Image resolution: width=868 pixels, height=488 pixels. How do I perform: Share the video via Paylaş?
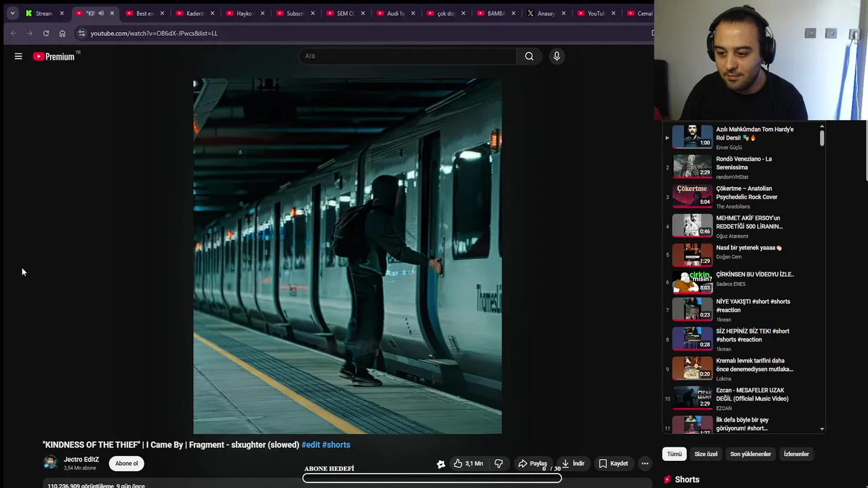[532, 464]
